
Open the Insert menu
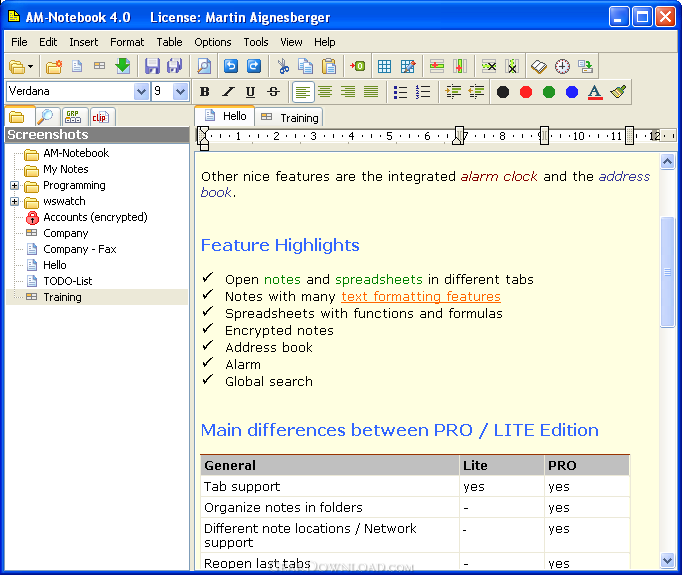point(84,42)
